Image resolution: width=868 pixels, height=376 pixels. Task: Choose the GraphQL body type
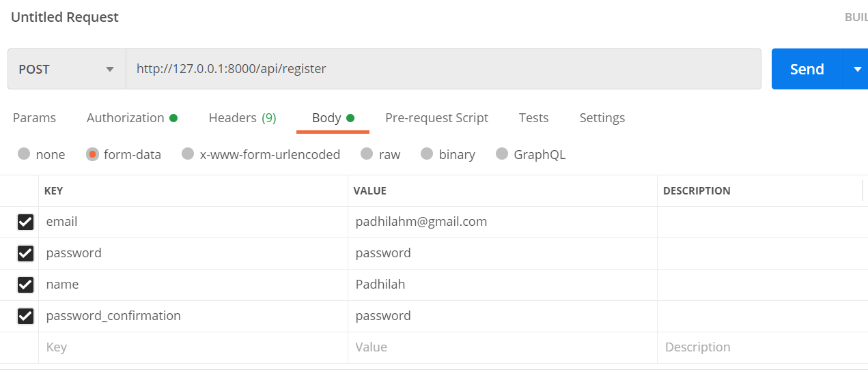coord(502,154)
